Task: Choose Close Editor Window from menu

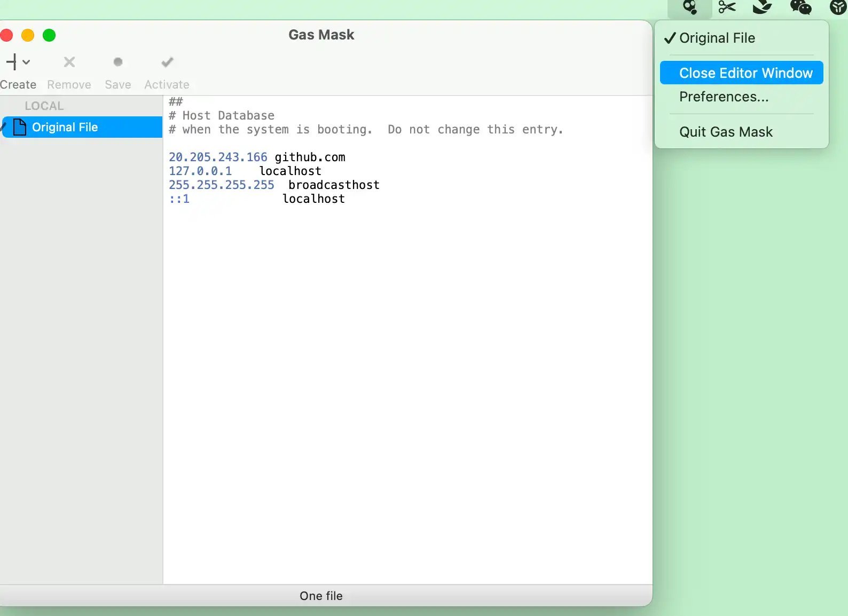Action: click(742, 73)
